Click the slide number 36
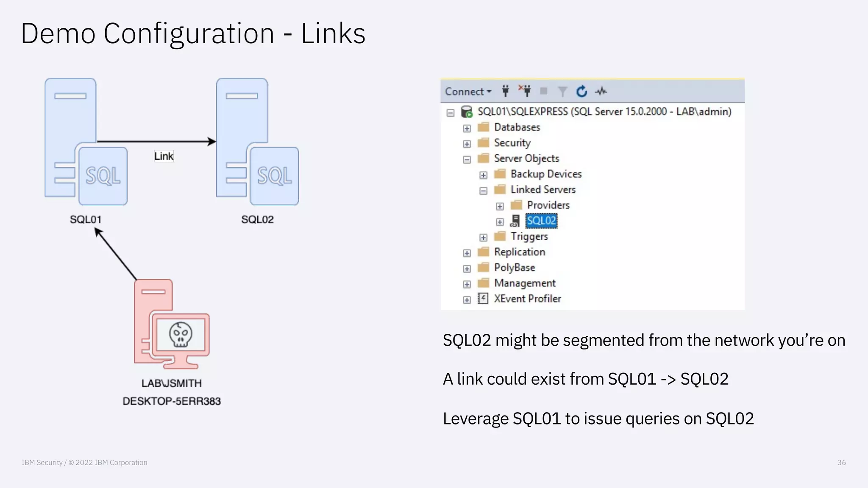868x488 pixels. click(842, 463)
